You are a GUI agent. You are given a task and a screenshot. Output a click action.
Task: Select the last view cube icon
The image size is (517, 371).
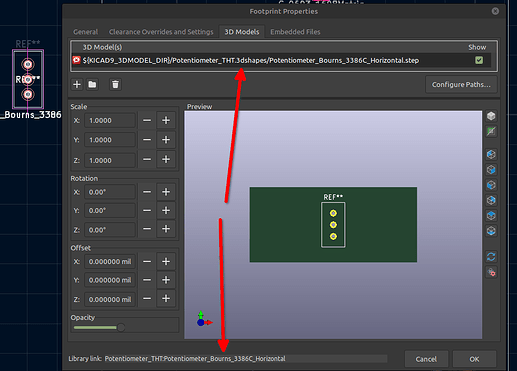tap(491, 231)
